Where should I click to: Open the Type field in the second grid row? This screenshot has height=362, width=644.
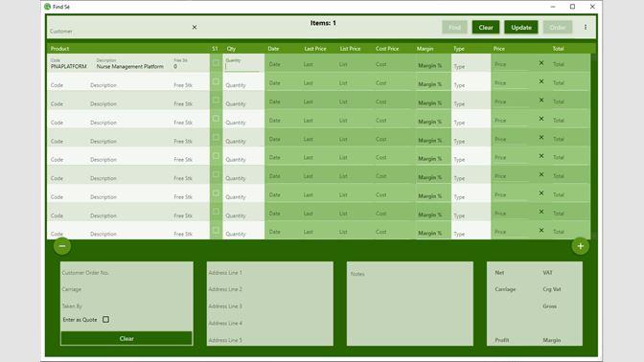pos(471,82)
